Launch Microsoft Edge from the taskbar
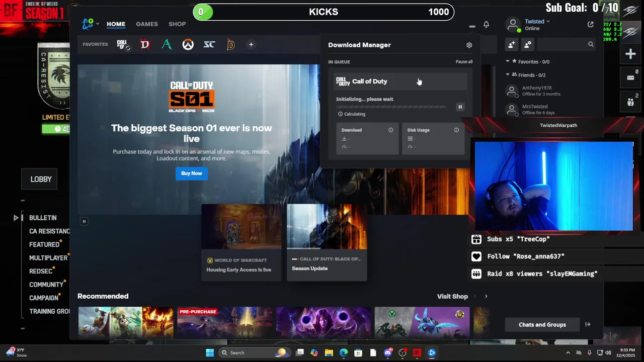The height and width of the screenshot is (362, 644). click(x=344, y=353)
